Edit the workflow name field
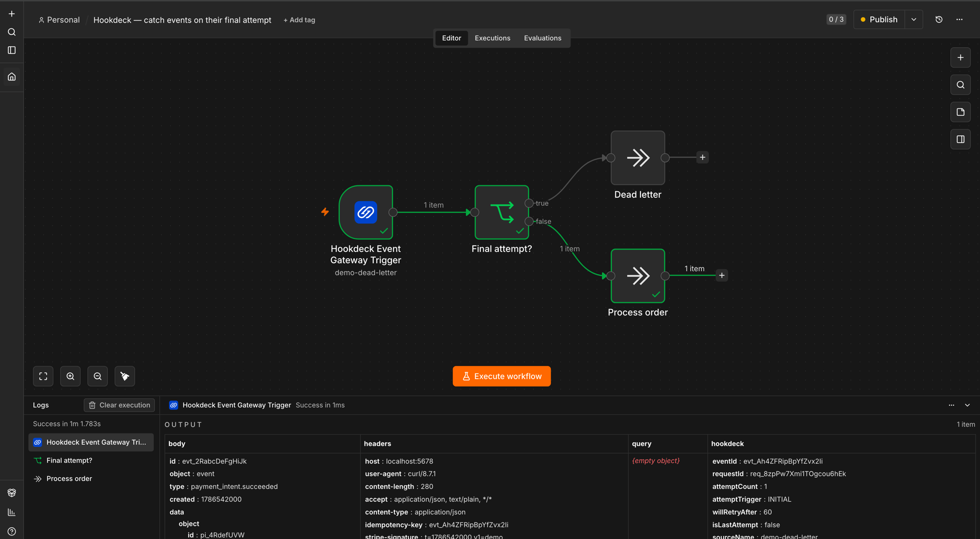This screenshot has width=980, height=539. point(182,20)
